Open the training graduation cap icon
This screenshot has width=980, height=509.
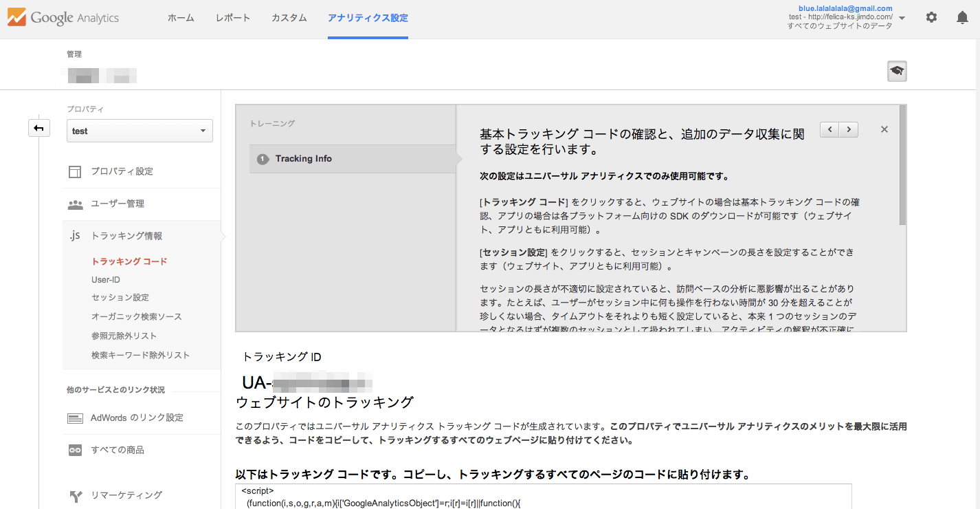[897, 71]
